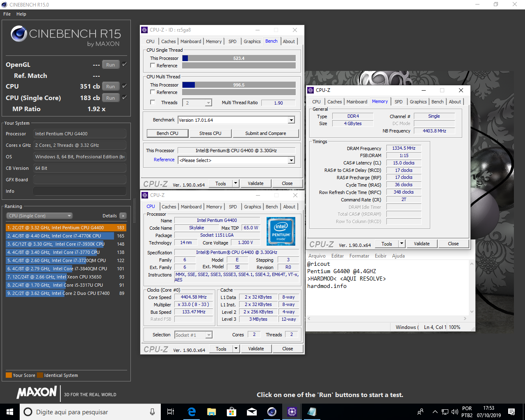Screen dimensions: 525x420
Task: Switch to CPU-Z taskbar icon
Action: click(x=292, y=412)
